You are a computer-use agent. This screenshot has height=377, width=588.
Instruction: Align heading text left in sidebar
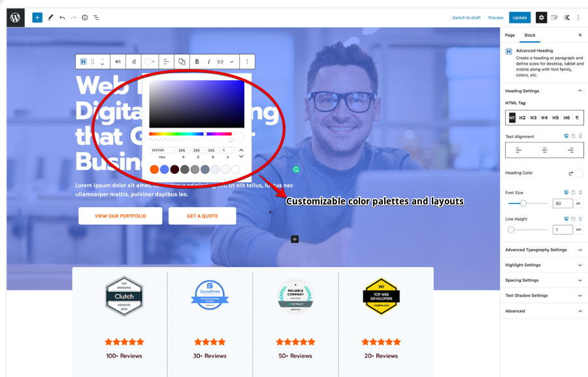click(x=518, y=150)
